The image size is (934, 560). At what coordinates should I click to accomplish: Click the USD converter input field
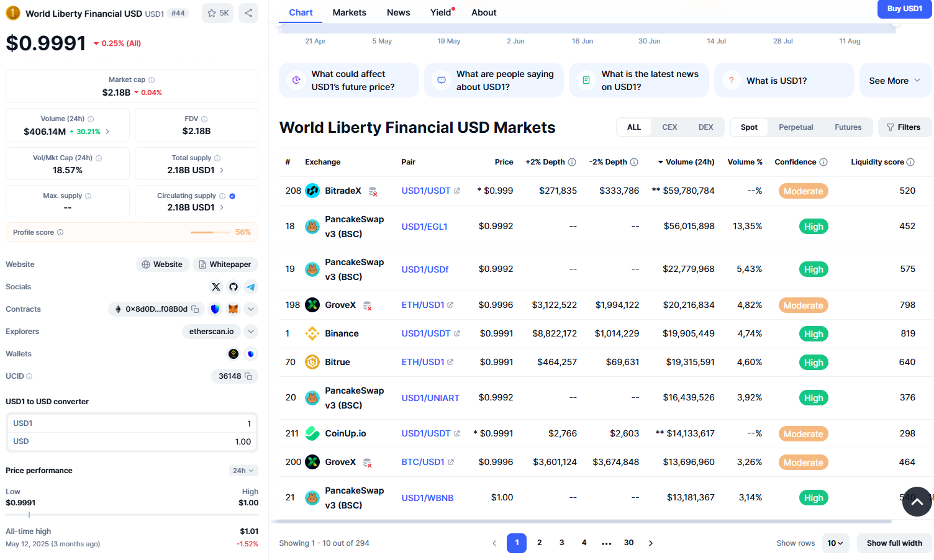click(132, 441)
